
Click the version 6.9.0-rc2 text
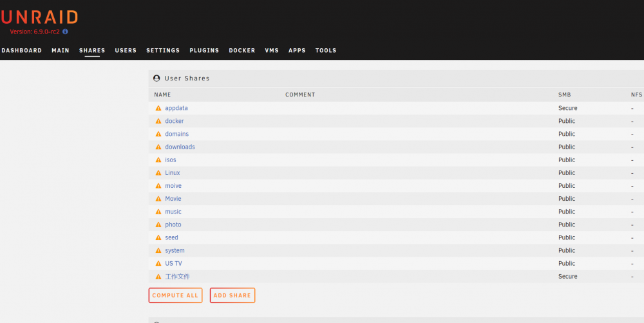coord(35,32)
